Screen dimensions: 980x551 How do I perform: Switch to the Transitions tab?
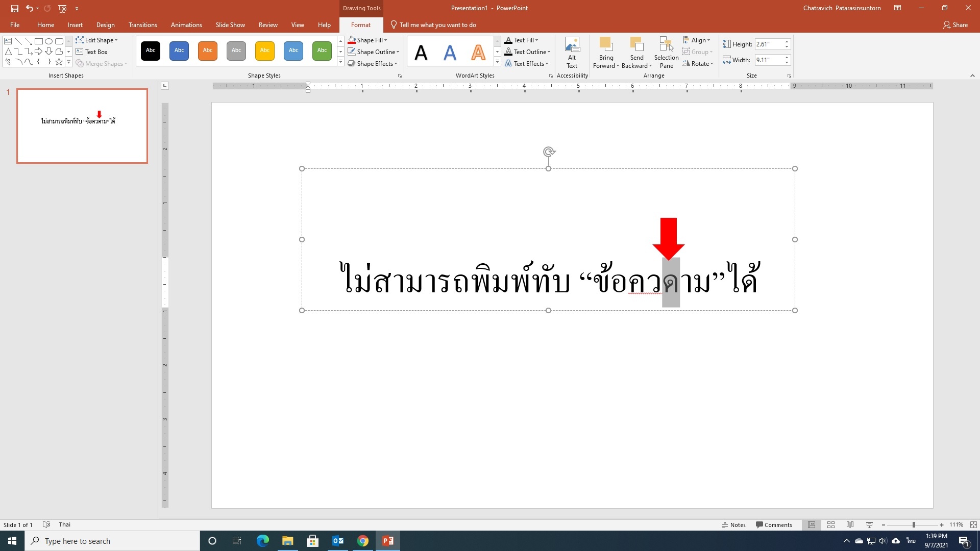click(143, 24)
